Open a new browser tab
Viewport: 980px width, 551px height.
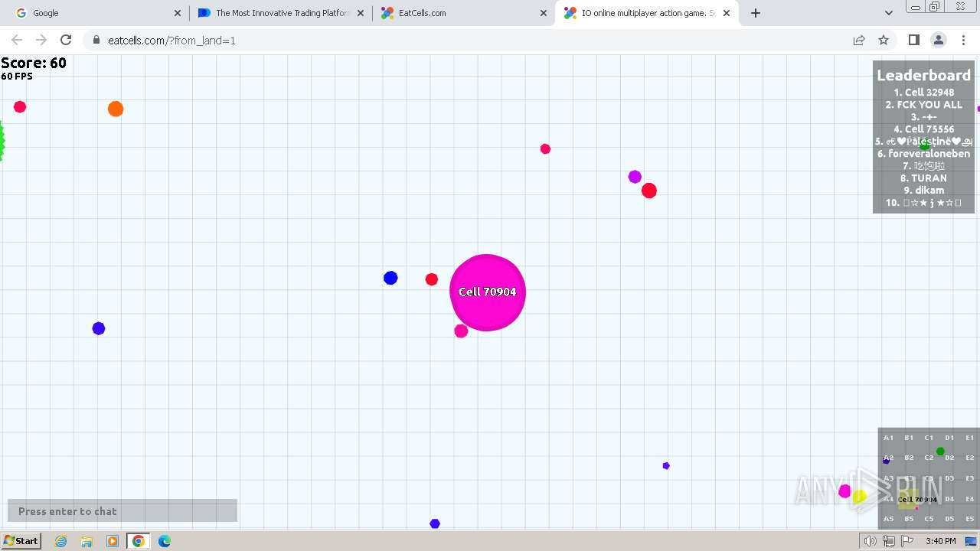coord(756,13)
